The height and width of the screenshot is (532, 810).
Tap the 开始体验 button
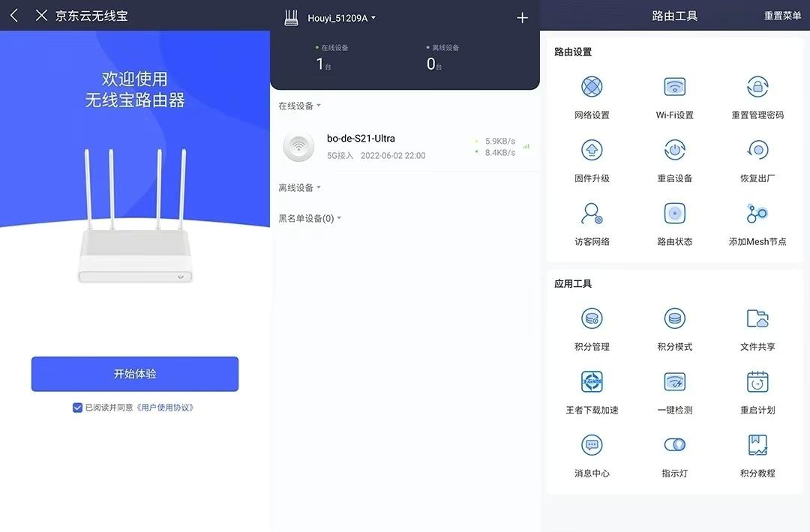point(135,374)
